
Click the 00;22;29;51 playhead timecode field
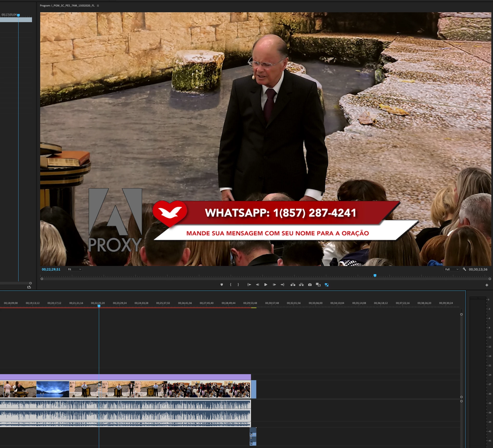tap(51, 269)
